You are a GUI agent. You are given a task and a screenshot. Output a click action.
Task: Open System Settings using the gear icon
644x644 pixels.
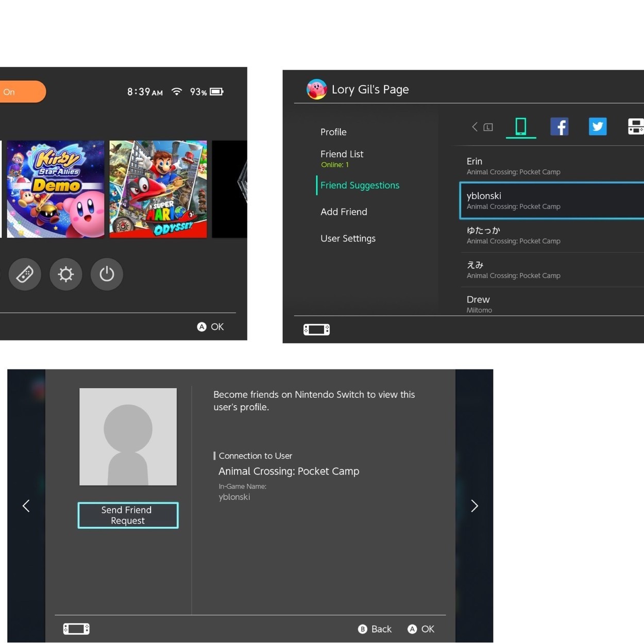pyautogui.click(x=65, y=274)
